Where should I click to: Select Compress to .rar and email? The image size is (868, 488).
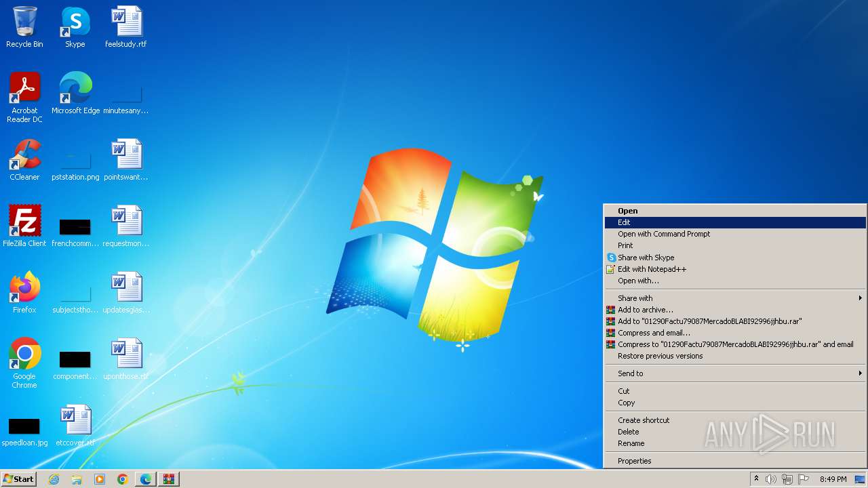point(735,344)
